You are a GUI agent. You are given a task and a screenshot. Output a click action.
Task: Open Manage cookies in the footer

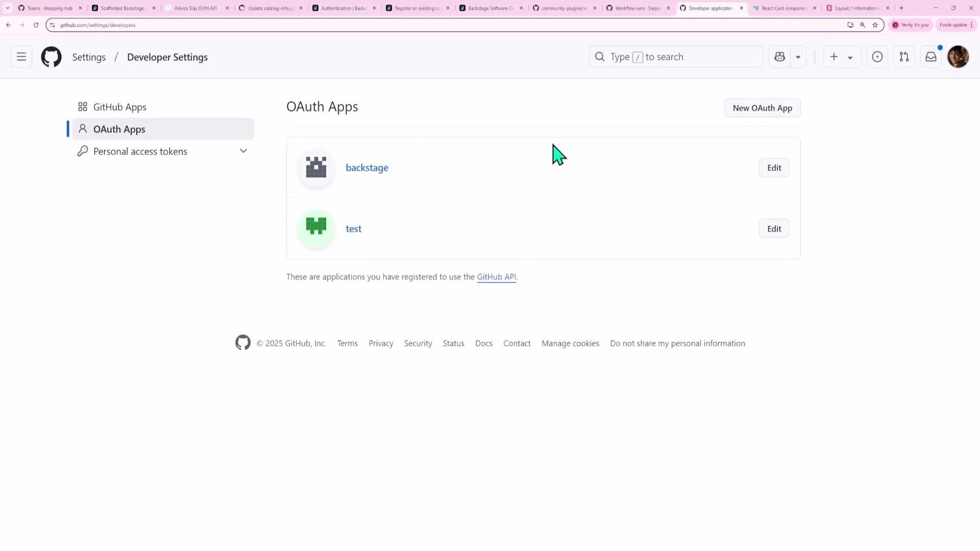570,343
